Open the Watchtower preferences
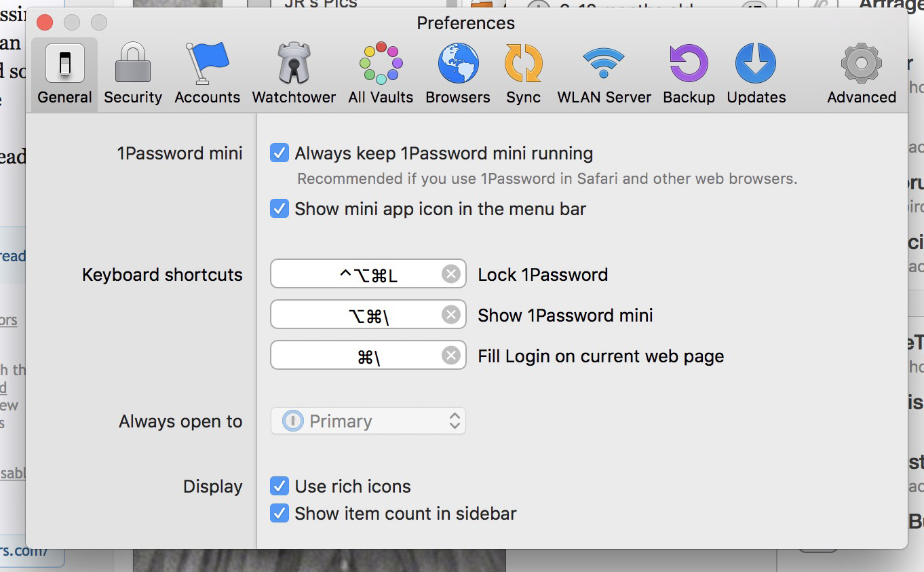The width and height of the screenshot is (924, 572). point(294,75)
